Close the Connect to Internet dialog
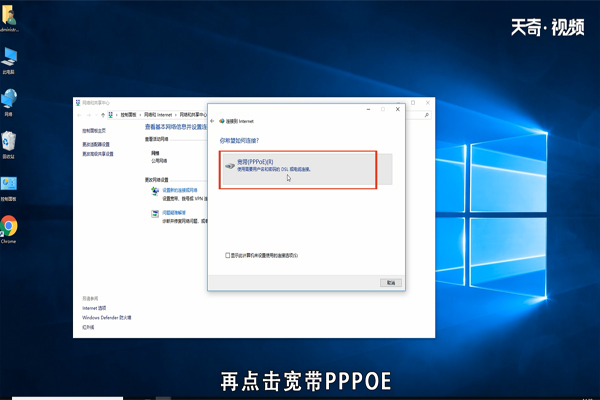Screen dimensions: 600x400 click(x=398, y=109)
